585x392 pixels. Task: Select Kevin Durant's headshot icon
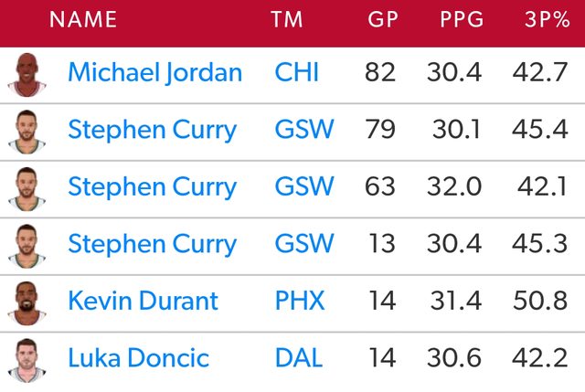tap(27, 302)
